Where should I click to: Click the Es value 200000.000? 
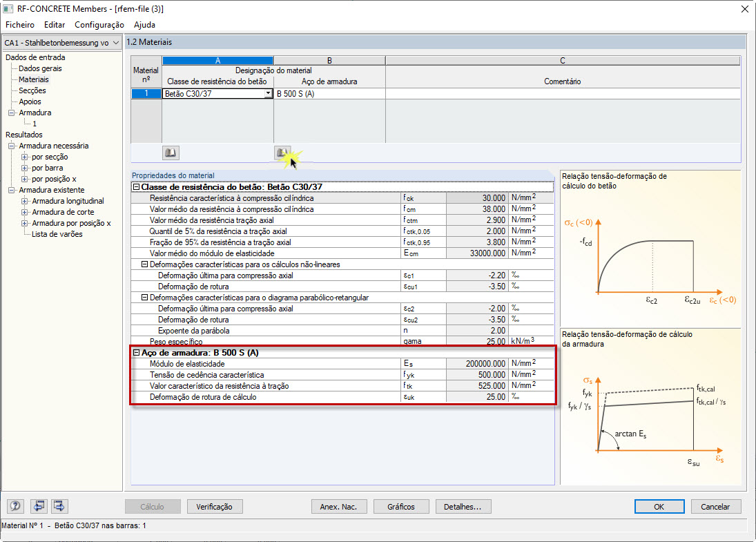pos(477,364)
